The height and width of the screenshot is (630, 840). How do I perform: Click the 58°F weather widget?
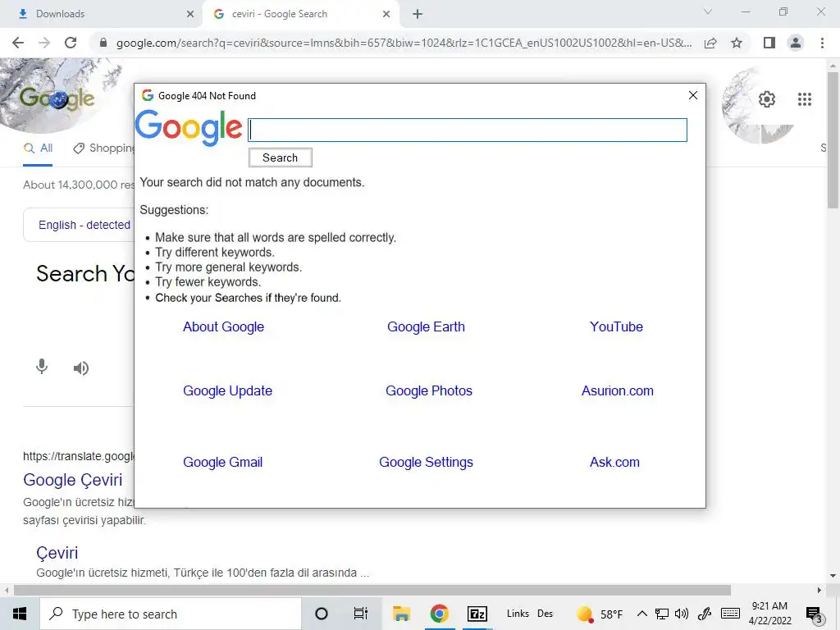point(600,614)
